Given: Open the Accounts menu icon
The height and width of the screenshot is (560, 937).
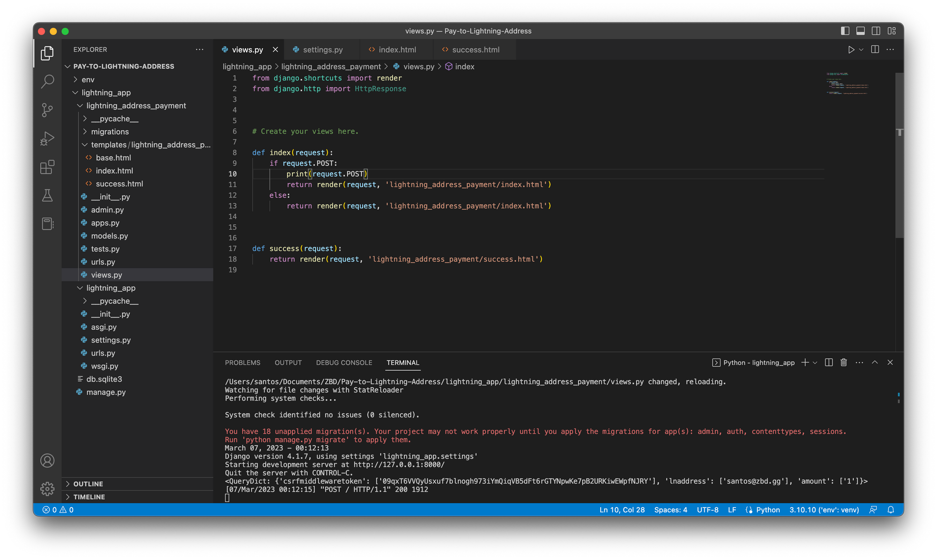Looking at the screenshot, I should click(x=47, y=461).
